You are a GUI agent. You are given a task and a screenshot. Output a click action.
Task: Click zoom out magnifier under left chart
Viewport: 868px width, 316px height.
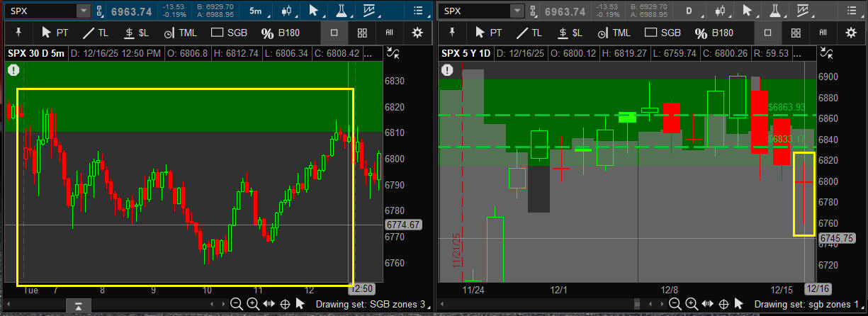pyautogui.click(x=236, y=304)
